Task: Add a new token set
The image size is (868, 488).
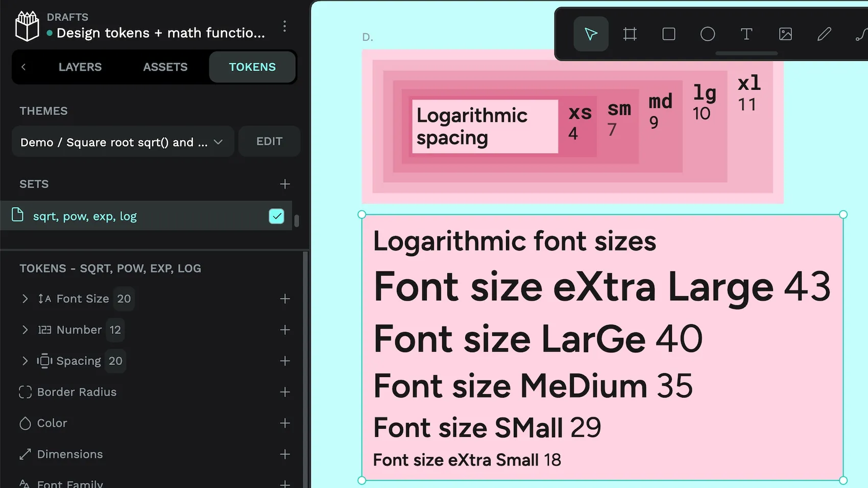Action: click(x=285, y=184)
